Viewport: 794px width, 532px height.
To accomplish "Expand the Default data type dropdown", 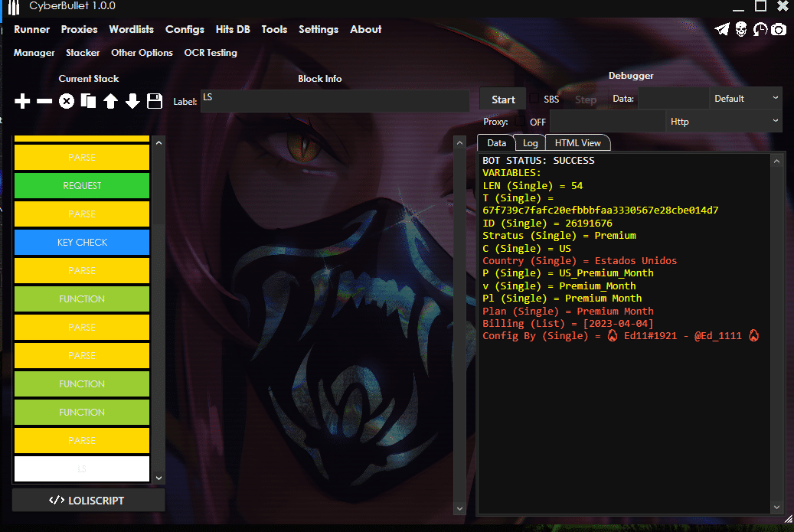I will coord(746,99).
